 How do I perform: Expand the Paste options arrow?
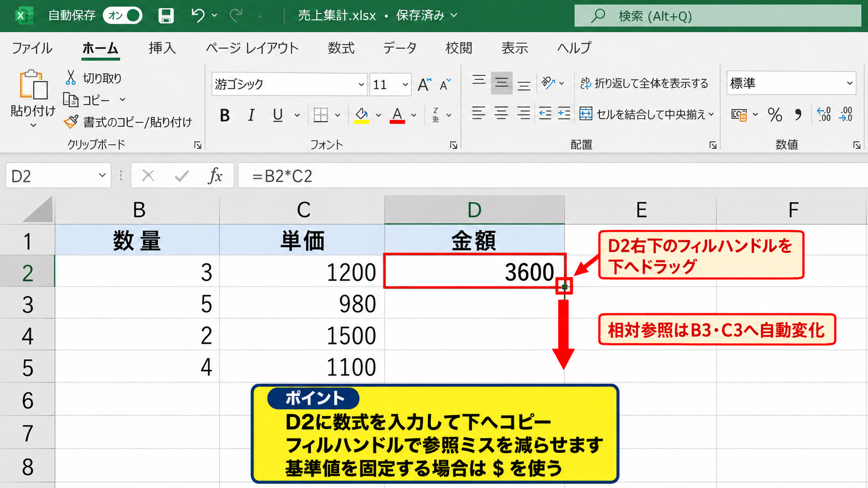click(33, 126)
